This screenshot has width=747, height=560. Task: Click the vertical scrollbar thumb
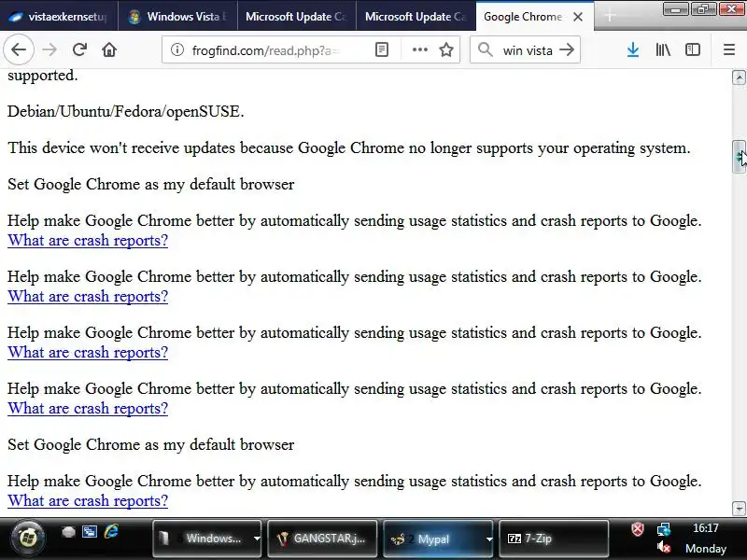click(739, 157)
